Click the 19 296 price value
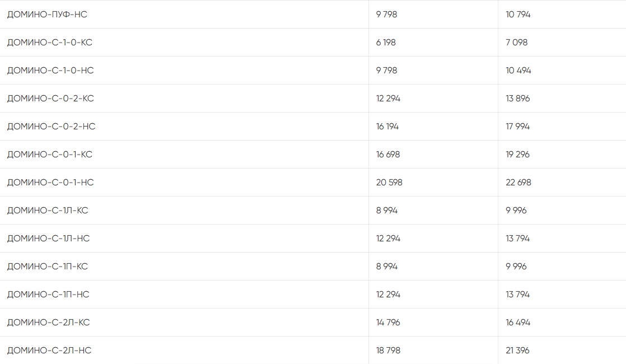Viewport: 626px width, 364px height. (x=517, y=155)
